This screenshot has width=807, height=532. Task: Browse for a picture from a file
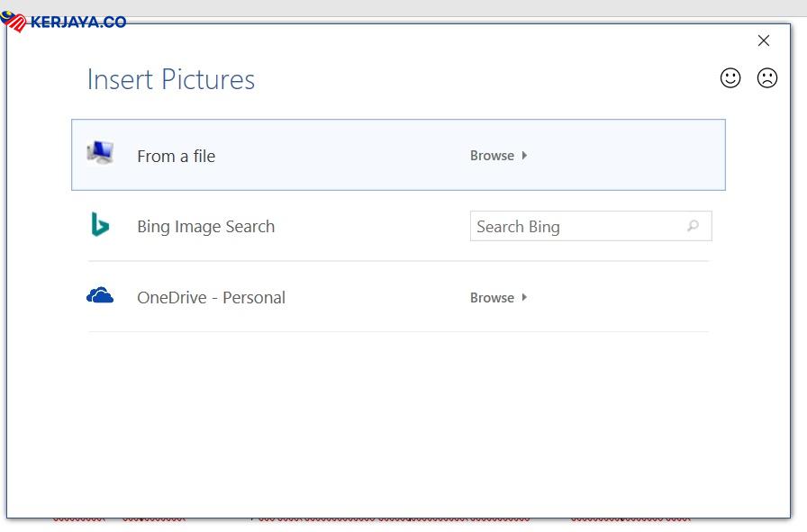492,156
